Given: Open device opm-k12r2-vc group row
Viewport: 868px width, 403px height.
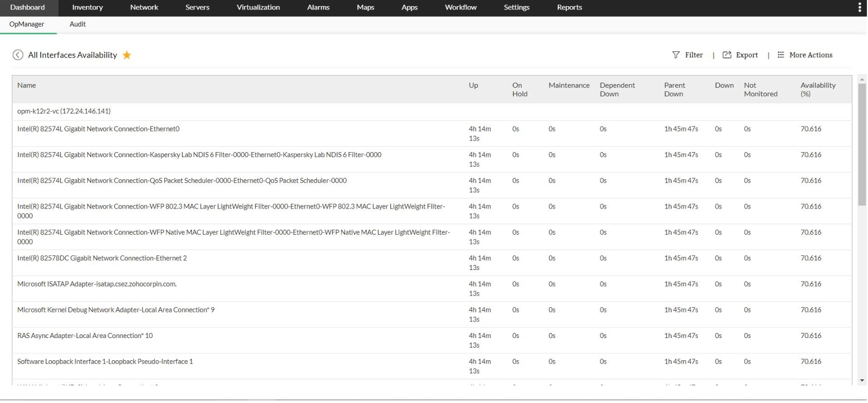Looking at the screenshot, I should (64, 111).
